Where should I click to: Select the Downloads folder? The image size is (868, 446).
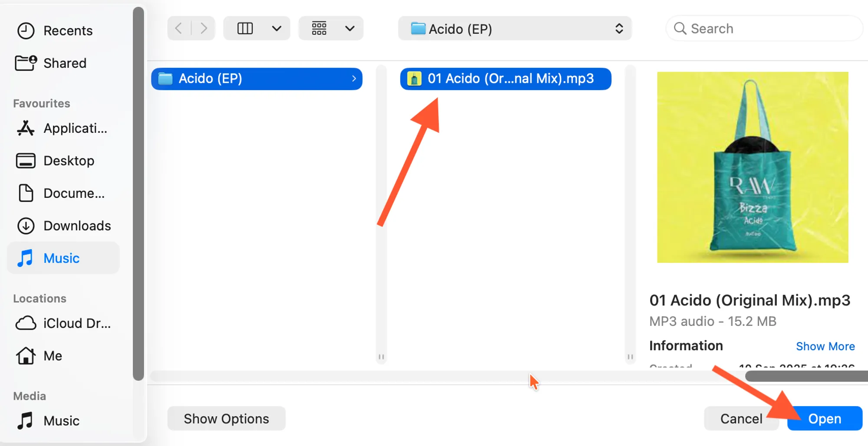click(64, 226)
